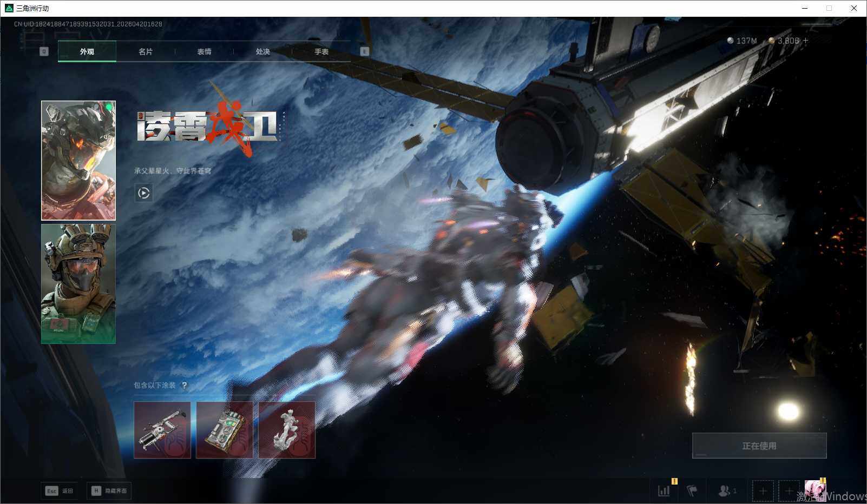The width and height of the screenshot is (867, 504).
Task: Click the 三角洲行动 title bar app icon
Action: pos(9,8)
